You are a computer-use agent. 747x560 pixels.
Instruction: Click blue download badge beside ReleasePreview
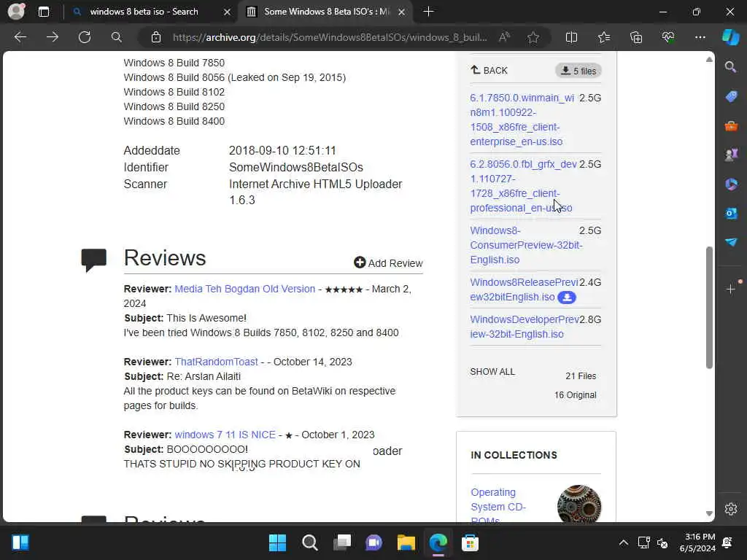pyautogui.click(x=566, y=297)
